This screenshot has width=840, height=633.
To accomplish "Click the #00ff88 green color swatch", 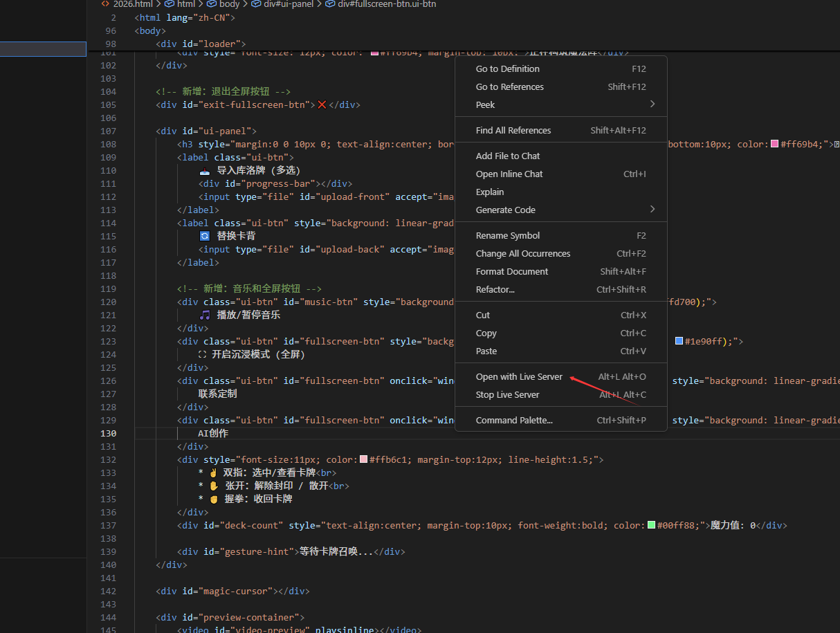I will 651,526.
